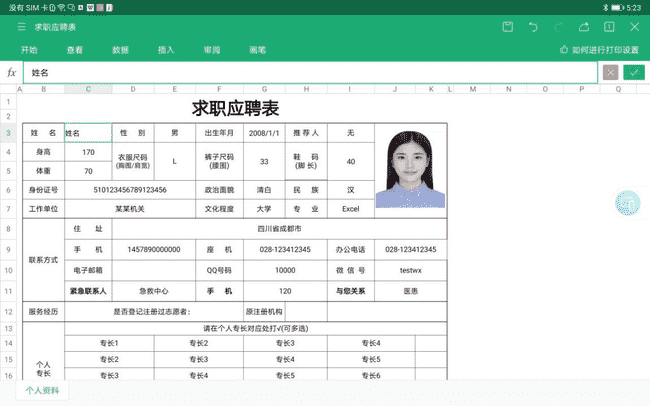Image resolution: width=650 pixels, height=406 pixels.
Task: Open the sheet count icon
Action: tap(610, 26)
